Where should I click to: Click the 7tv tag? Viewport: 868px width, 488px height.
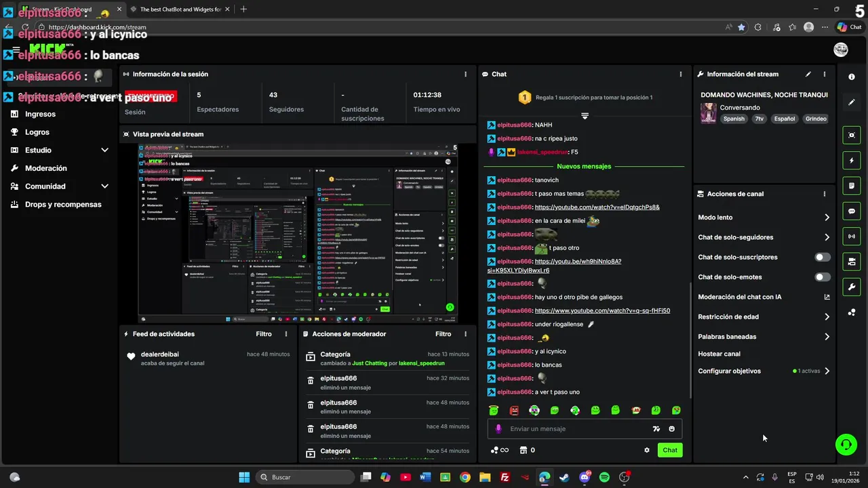point(759,119)
